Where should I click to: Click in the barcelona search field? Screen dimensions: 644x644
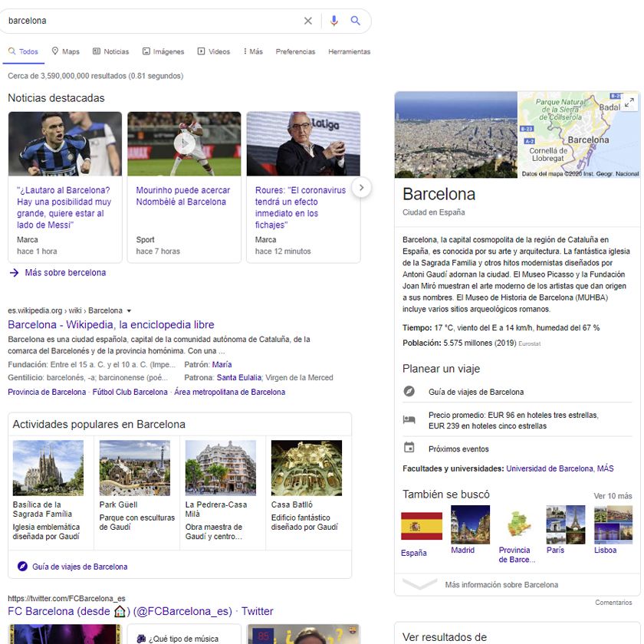(152, 21)
